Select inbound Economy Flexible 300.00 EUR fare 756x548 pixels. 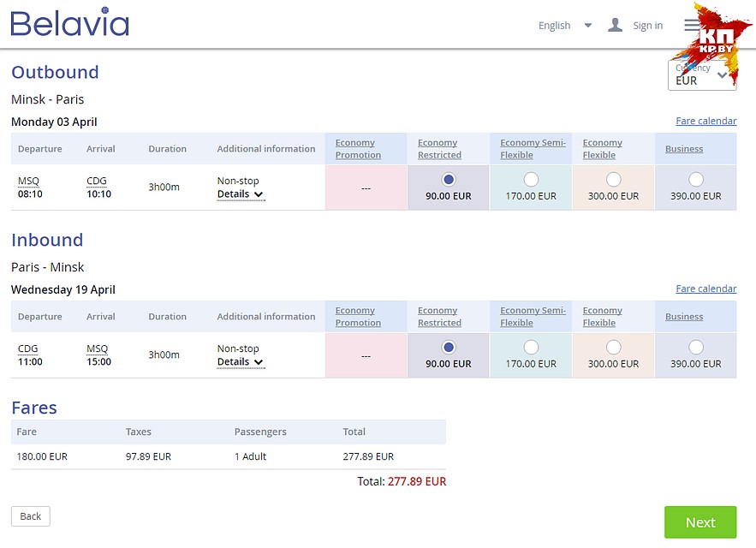pos(613,348)
